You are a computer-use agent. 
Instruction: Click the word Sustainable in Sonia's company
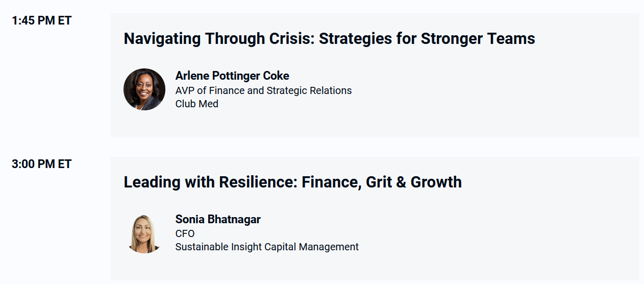[200, 247]
